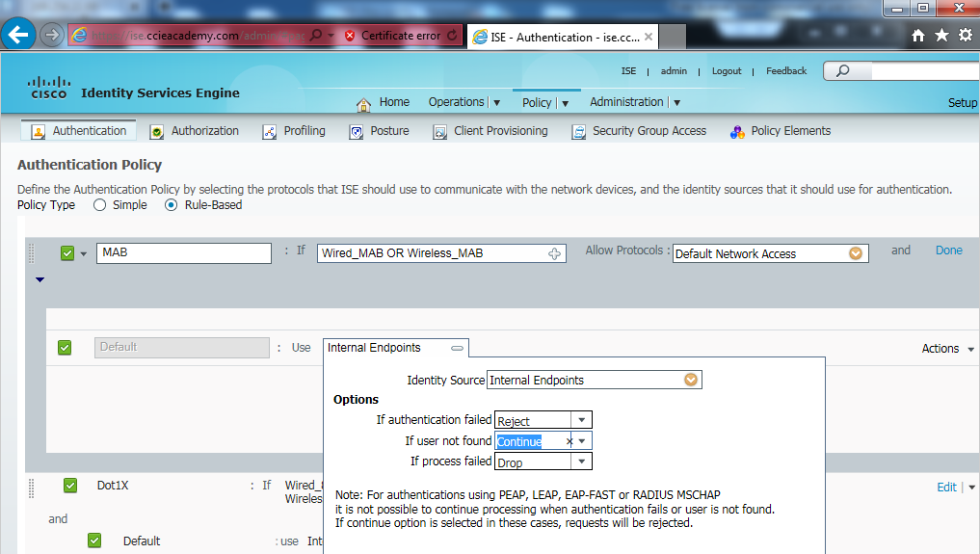Click the ISE header search input box
Image resolution: width=980 pixels, height=554 pixels.
click(925, 70)
